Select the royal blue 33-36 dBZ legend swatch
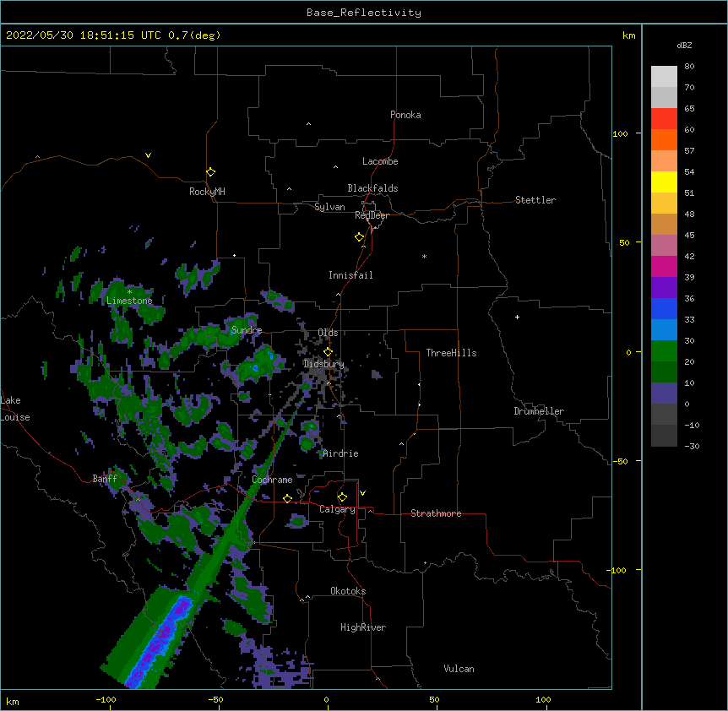The image size is (728, 711). [x=664, y=308]
